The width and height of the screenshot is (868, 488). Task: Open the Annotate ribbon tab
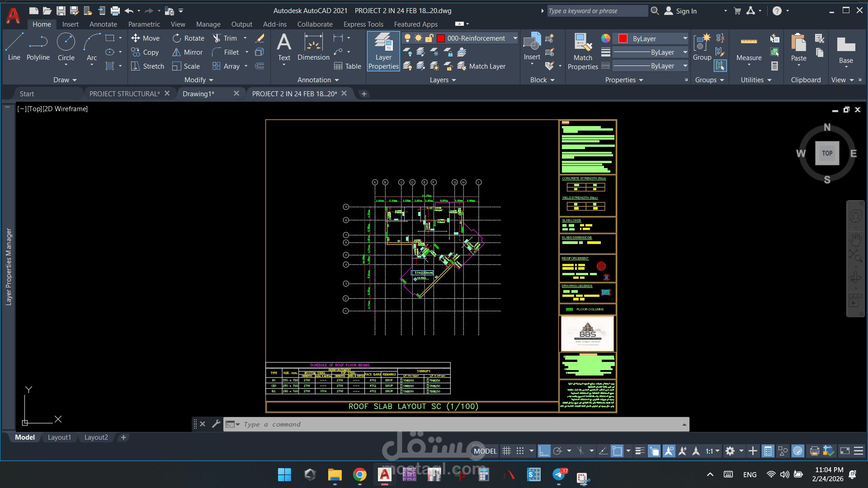tap(103, 24)
